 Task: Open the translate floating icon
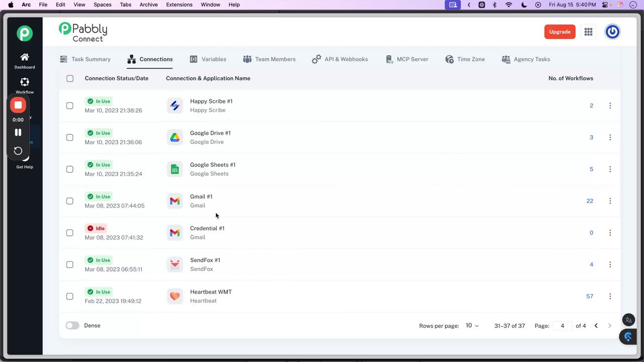(x=628, y=320)
